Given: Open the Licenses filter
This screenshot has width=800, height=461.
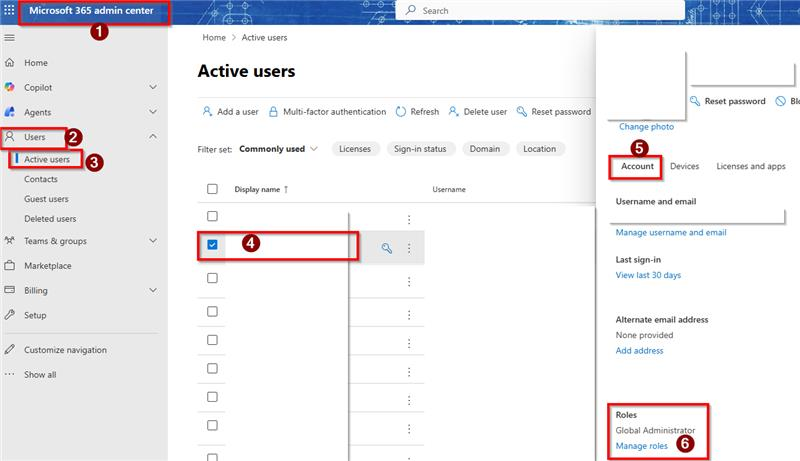Looking at the screenshot, I should coord(355,149).
